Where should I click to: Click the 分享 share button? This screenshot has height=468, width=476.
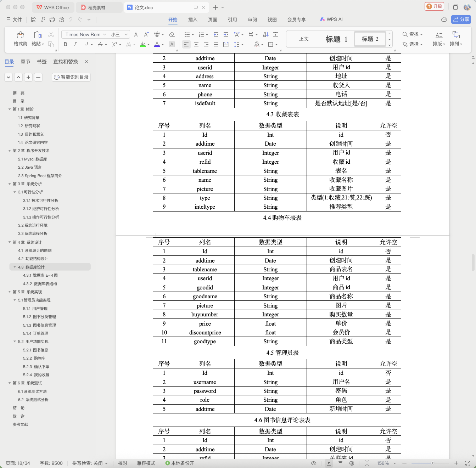coord(461,19)
